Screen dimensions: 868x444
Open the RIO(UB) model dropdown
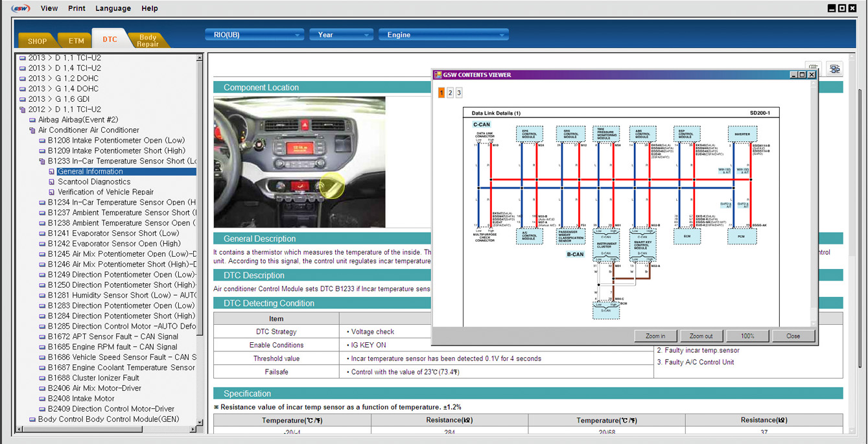[x=254, y=35]
